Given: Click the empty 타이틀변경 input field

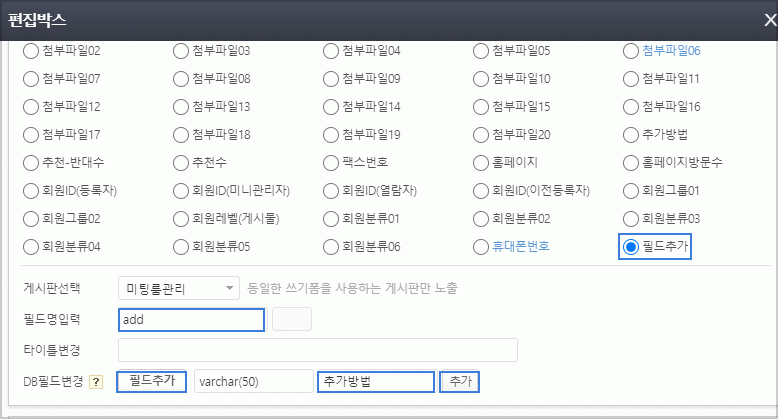Looking at the screenshot, I should click(x=317, y=350).
